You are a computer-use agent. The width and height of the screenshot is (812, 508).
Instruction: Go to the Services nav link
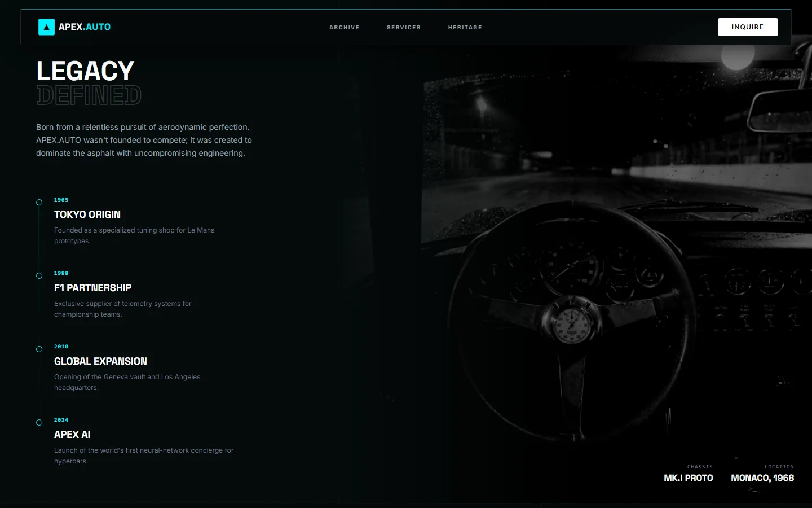tap(403, 28)
